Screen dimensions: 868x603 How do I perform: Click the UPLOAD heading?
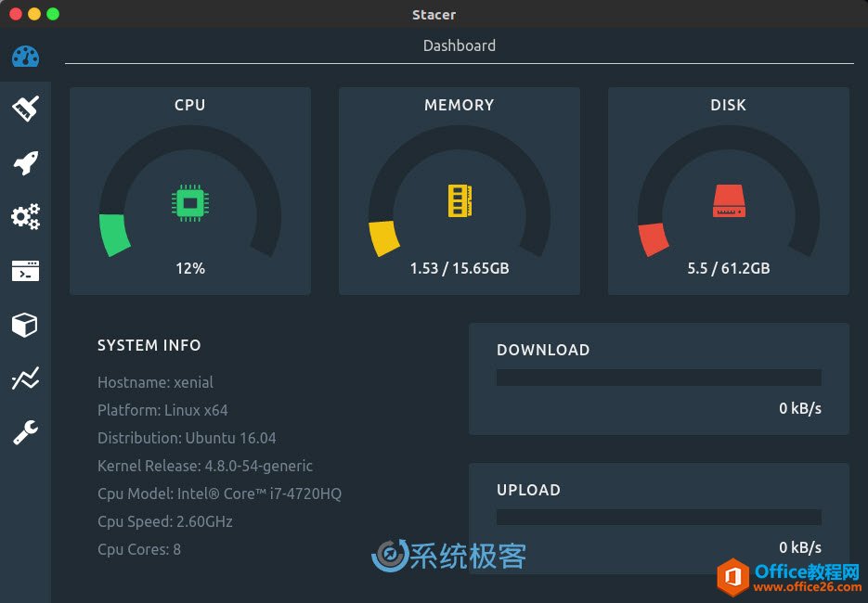528,490
